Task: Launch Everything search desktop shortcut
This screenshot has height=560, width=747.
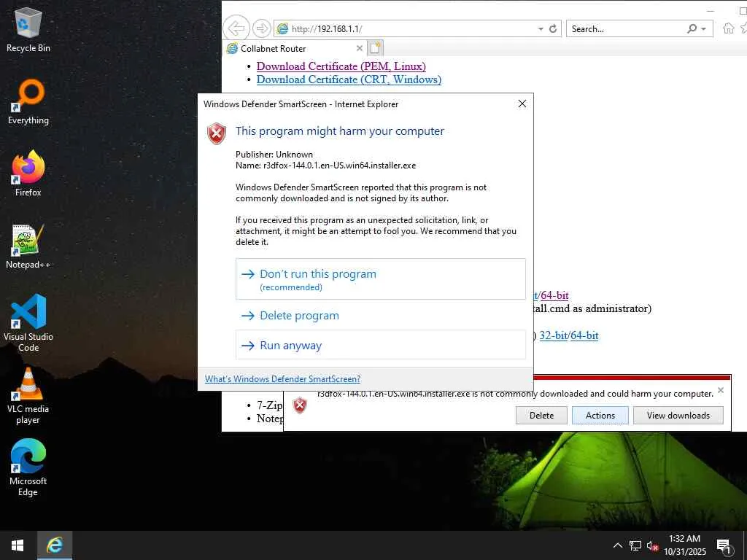Action: pyautogui.click(x=28, y=102)
